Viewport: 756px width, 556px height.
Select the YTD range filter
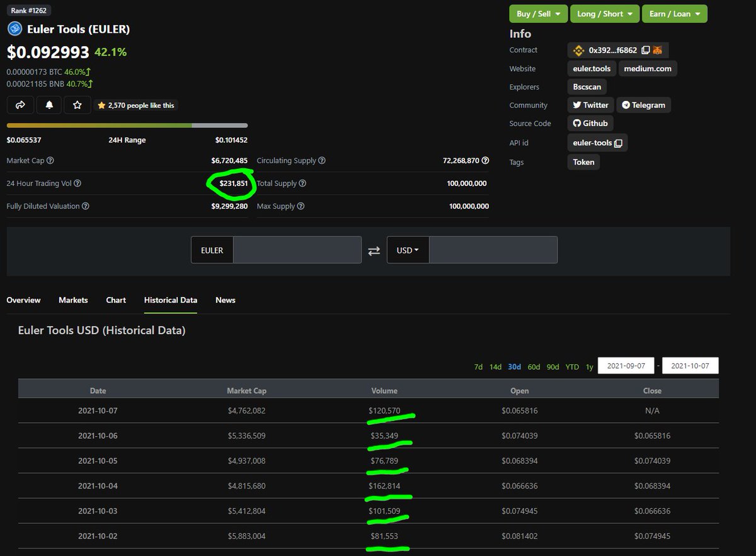[572, 367]
